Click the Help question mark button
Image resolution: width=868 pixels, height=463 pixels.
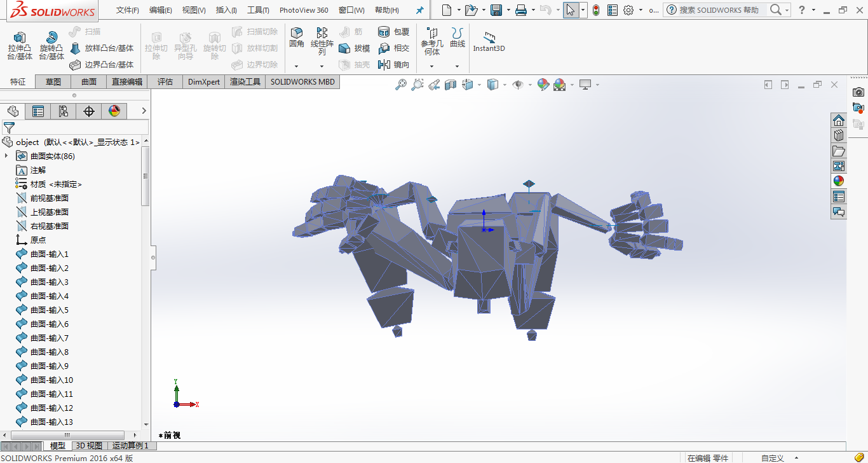(x=803, y=10)
